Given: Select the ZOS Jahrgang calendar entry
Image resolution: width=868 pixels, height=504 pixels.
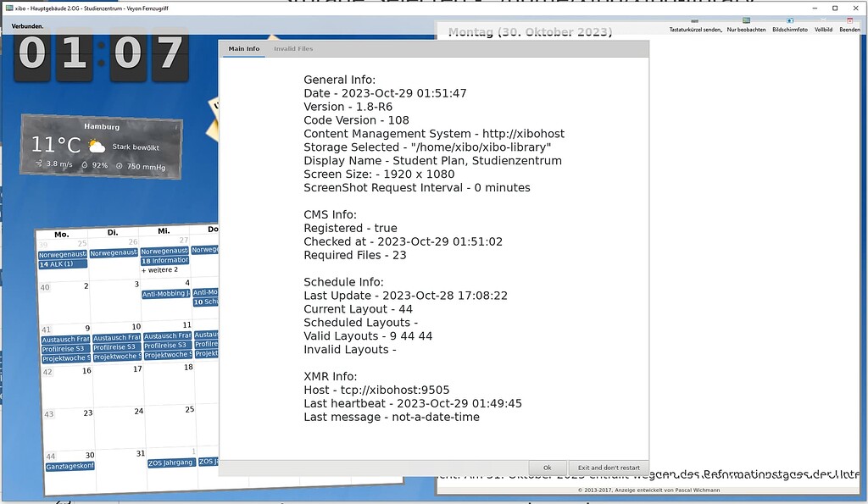Looking at the screenshot, I should click(172, 462).
